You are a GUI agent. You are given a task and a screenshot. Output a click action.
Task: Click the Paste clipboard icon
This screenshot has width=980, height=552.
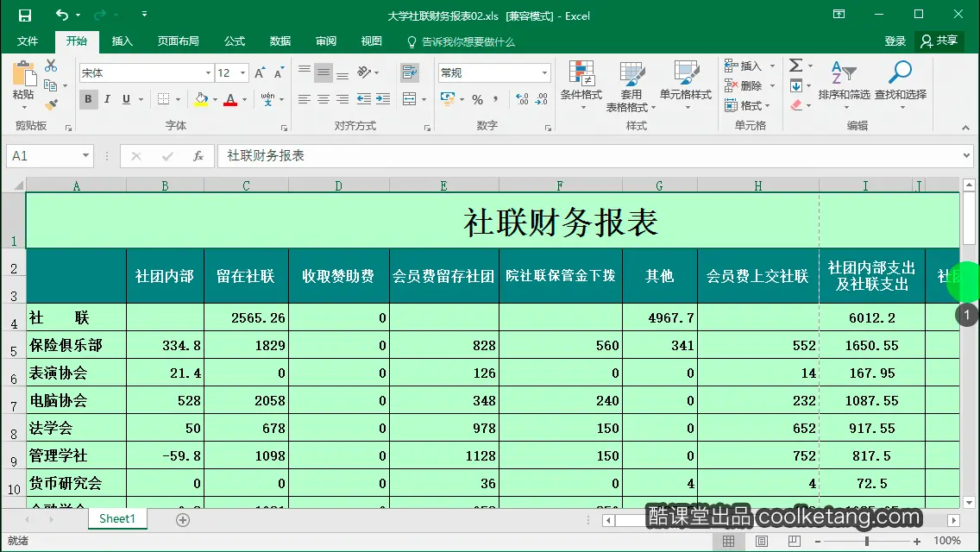[x=24, y=74]
